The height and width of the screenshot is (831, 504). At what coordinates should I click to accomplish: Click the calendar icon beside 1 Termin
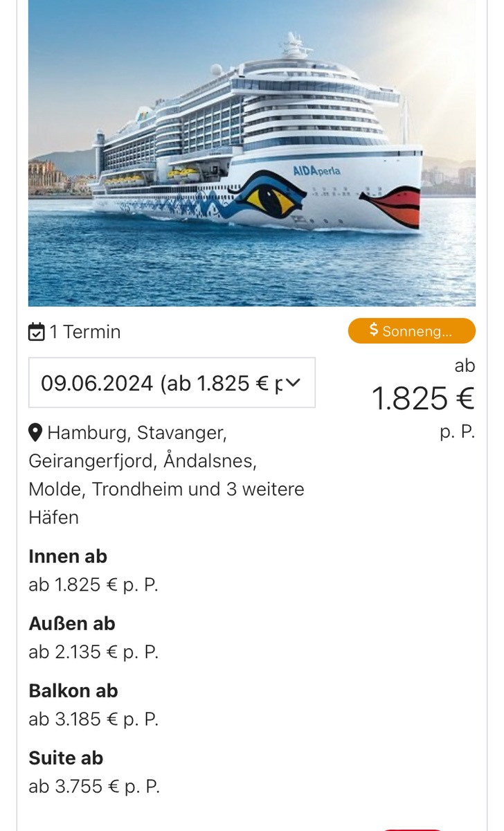tap(36, 332)
